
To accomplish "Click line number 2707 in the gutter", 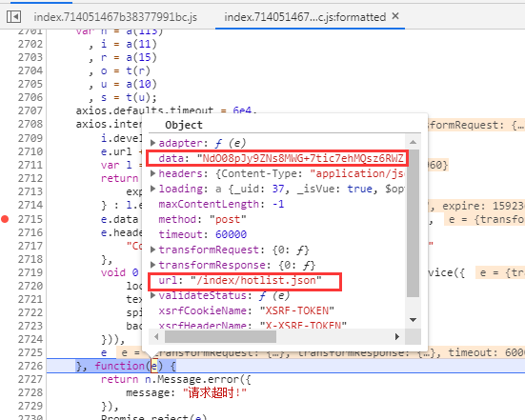I will 30,110.
